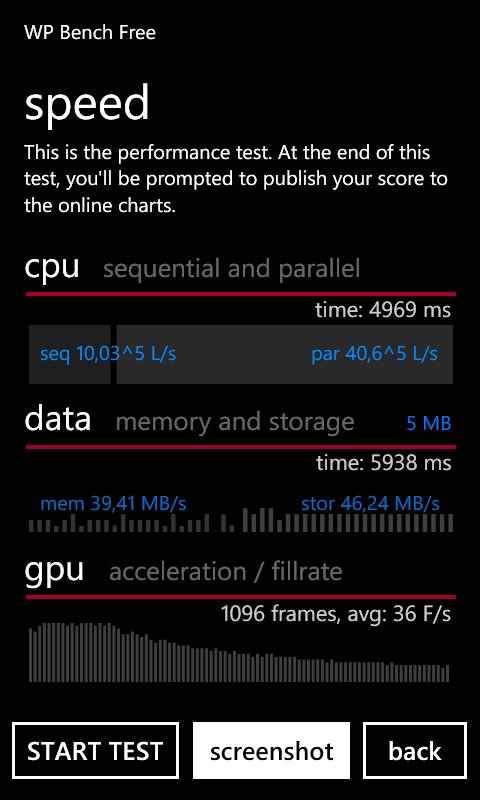Tap the sequential and parallel subtitle
Image resolution: width=480 pixels, height=800 pixels.
[232, 269]
